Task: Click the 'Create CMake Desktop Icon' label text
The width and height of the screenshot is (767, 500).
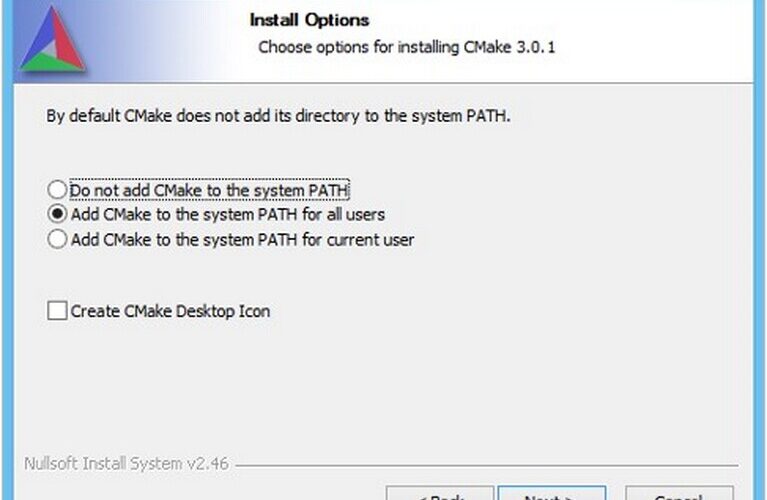Action: (170, 311)
